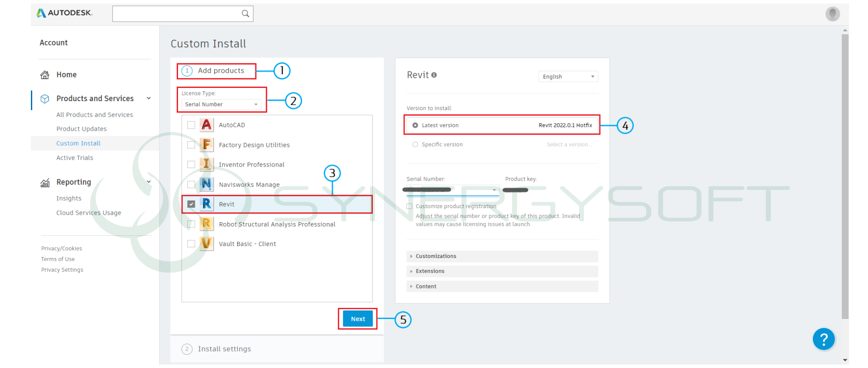Click the Autodesk logo
The height and width of the screenshot is (368, 868).
point(64,13)
